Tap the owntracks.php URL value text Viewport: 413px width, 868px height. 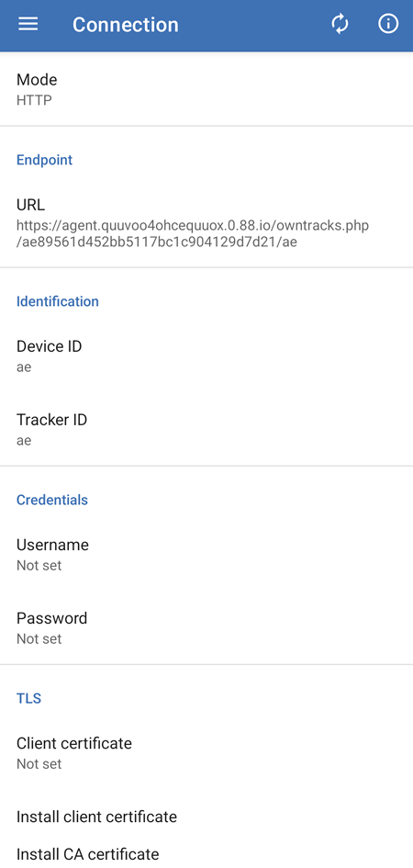click(x=193, y=233)
